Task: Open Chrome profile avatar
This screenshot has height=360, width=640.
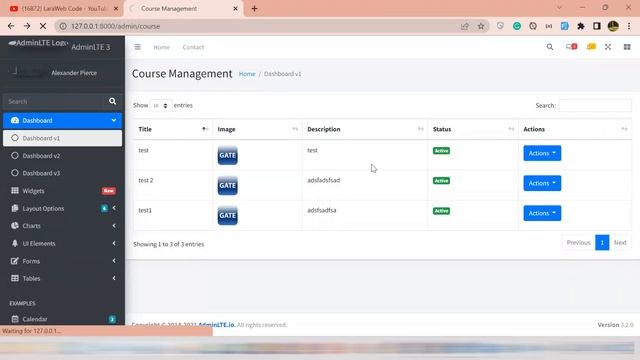Action: click(613, 26)
